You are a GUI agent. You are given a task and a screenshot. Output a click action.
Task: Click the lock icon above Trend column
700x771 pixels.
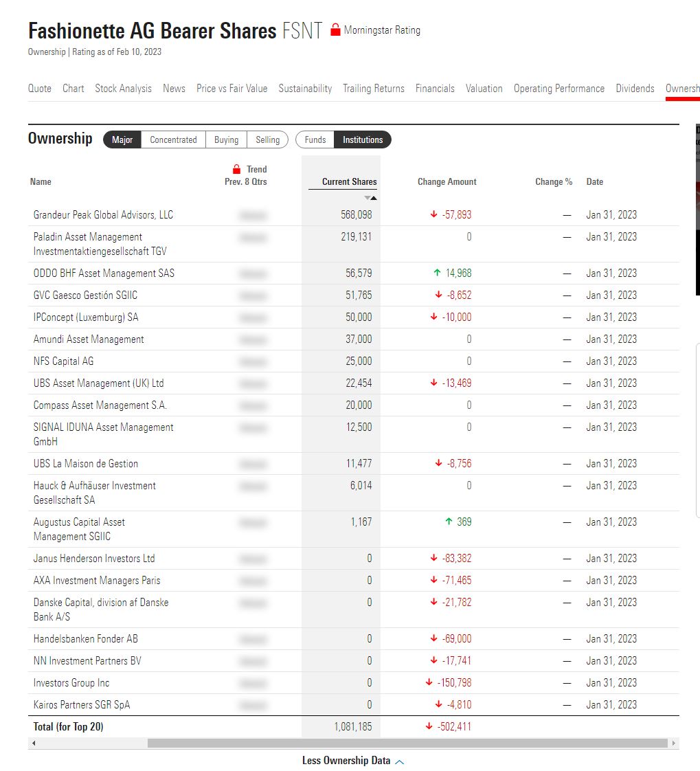coord(236,169)
